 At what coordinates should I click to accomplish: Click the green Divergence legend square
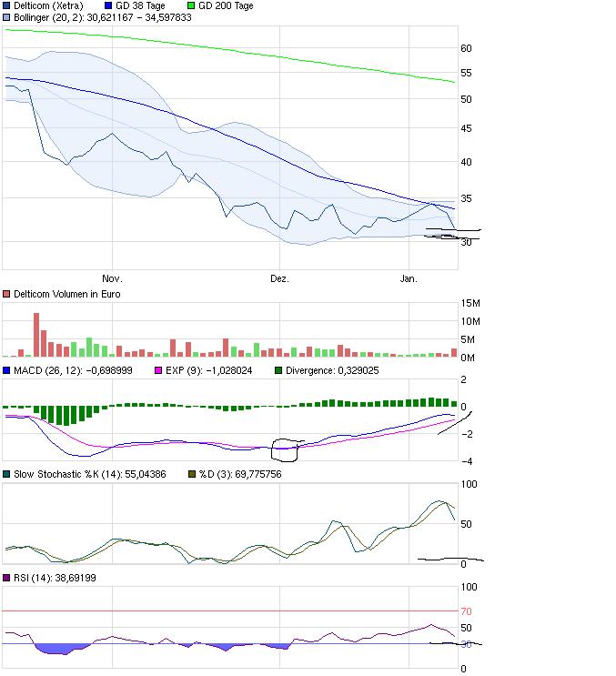point(279,371)
